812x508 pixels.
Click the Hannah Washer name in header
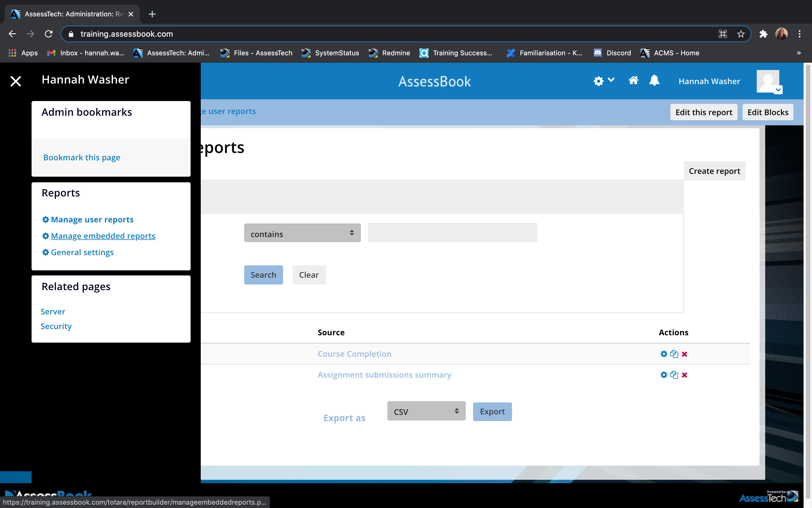(x=709, y=81)
